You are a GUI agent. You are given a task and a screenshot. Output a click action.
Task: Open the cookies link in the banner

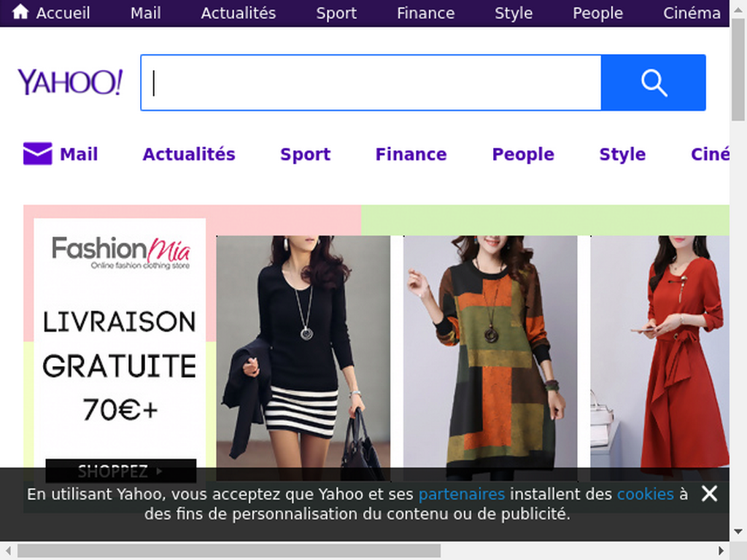point(646,494)
